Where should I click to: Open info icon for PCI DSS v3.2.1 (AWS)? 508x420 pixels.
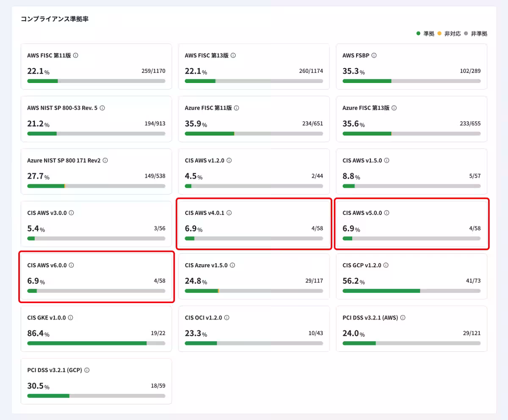[x=403, y=318]
